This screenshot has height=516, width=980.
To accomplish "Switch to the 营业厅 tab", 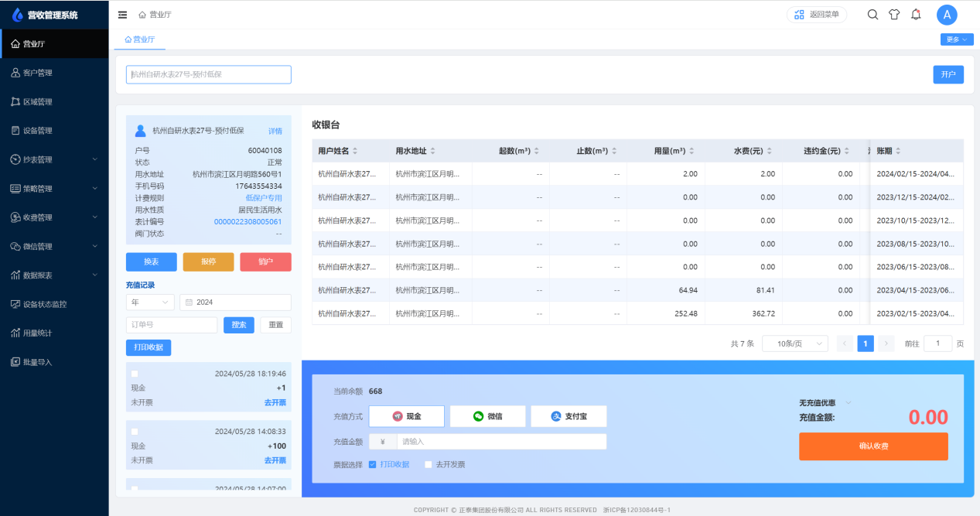I will pos(140,39).
